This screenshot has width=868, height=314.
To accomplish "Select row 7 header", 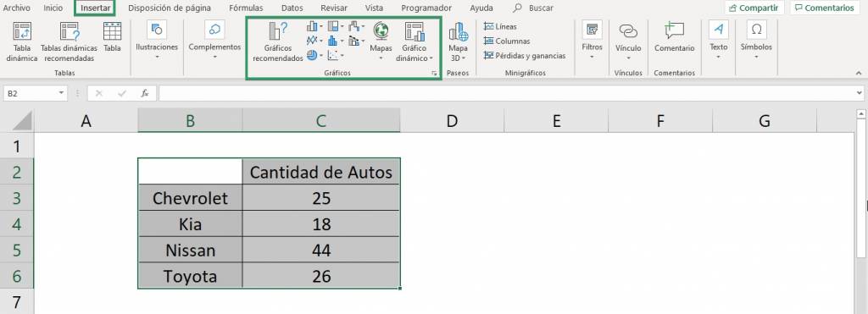I will coord(17,302).
